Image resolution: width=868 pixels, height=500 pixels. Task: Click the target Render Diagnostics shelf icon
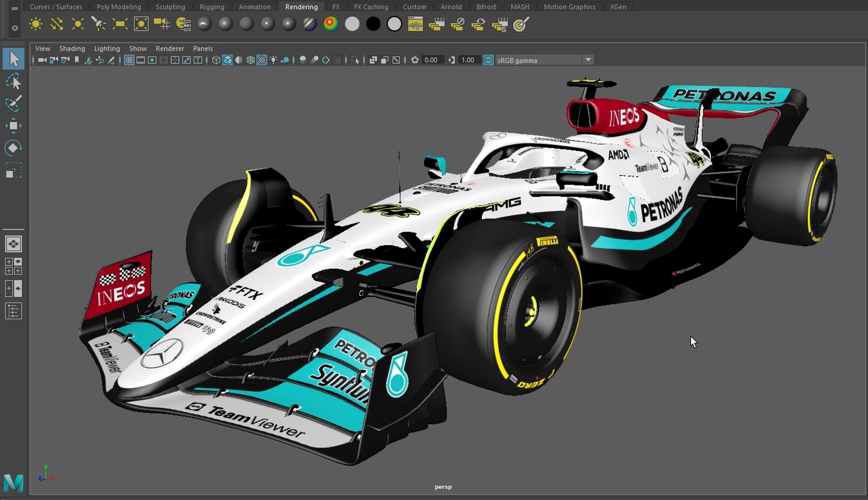(521, 24)
